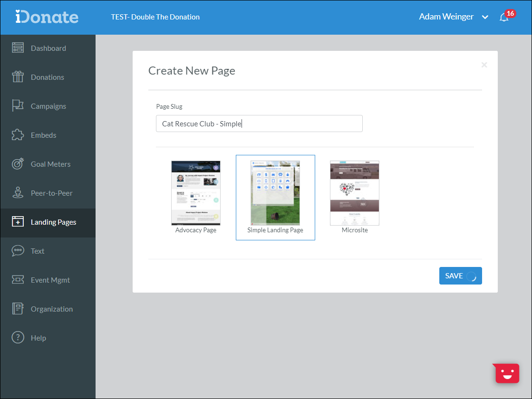This screenshot has width=532, height=399.
Task: Open the red chat widget face icon
Action: (507, 373)
